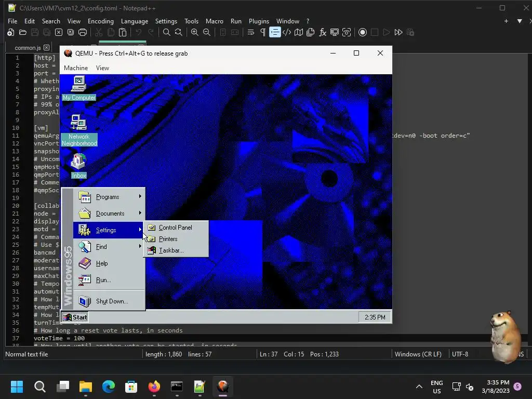Viewport: 532px width, 399px height.
Task: Open Control Panel from Settings submenu
Action: [x=176, y=228]
